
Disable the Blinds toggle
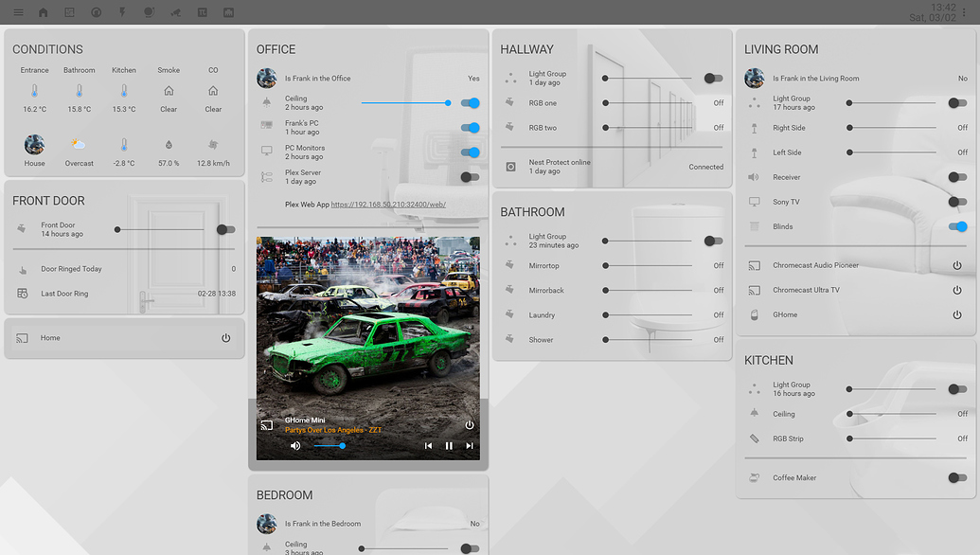pos(957,226)
